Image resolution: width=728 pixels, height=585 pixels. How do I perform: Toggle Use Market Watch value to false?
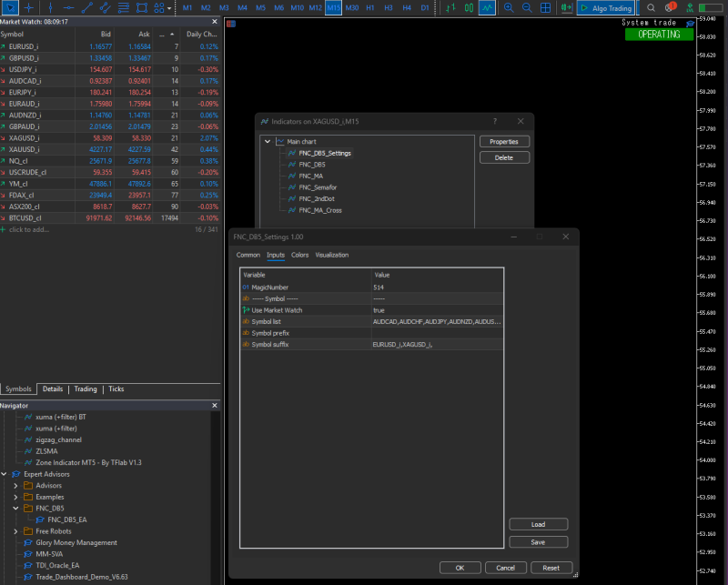pyautogui.click(x=379, y=309)
